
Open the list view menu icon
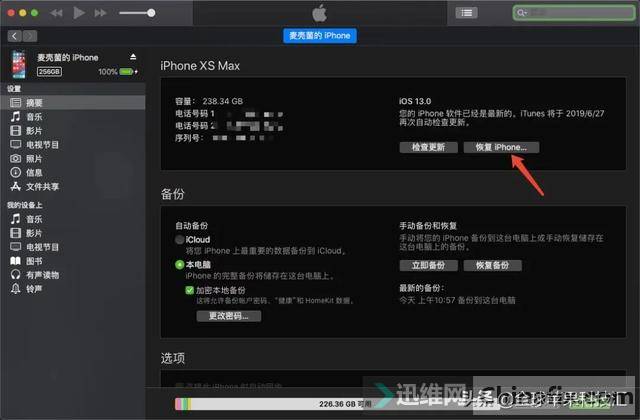pyautogui.click(x=466, y=13)
